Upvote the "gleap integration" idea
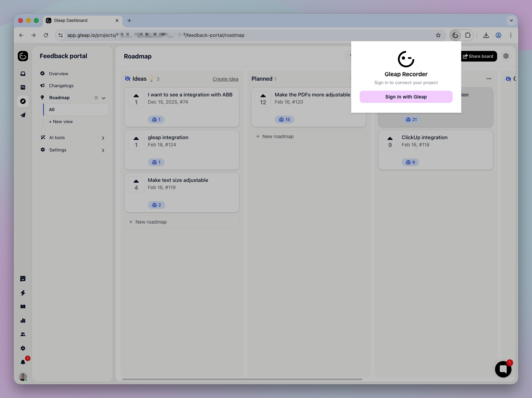This screenshot has height=398, width=532. tap(136, 142)
